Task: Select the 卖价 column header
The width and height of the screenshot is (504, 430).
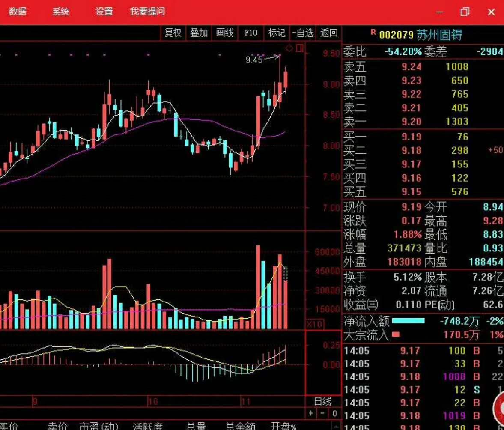Action: click(x=57, y=426)
